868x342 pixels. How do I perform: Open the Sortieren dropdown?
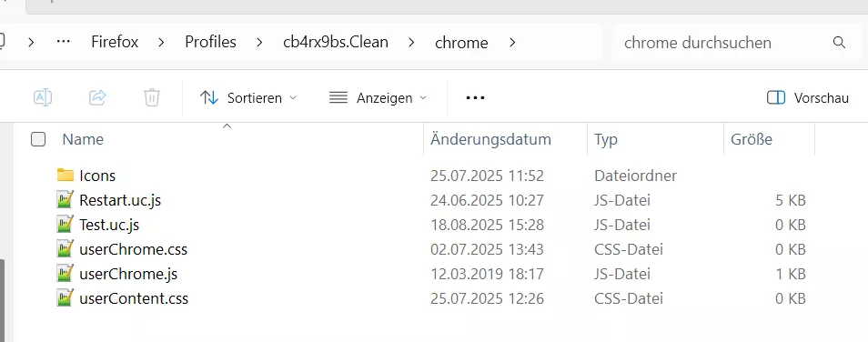click(x=248, y=98)
